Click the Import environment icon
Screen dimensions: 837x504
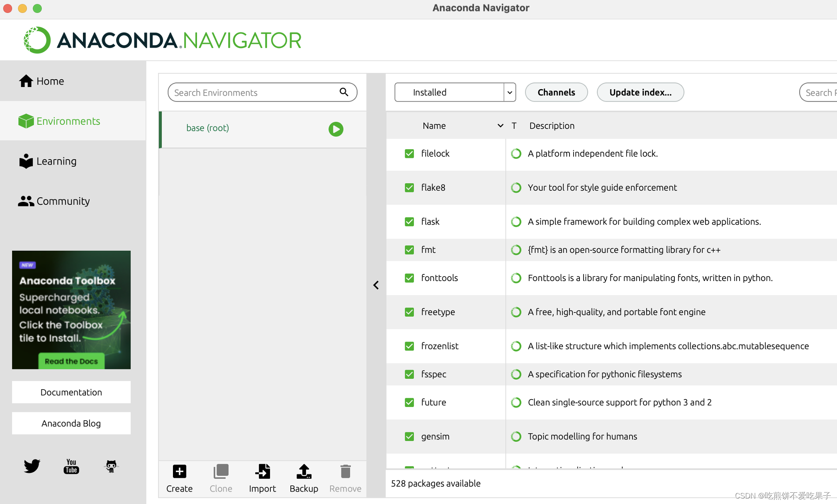pyautogui.click(x=262, y=472)
